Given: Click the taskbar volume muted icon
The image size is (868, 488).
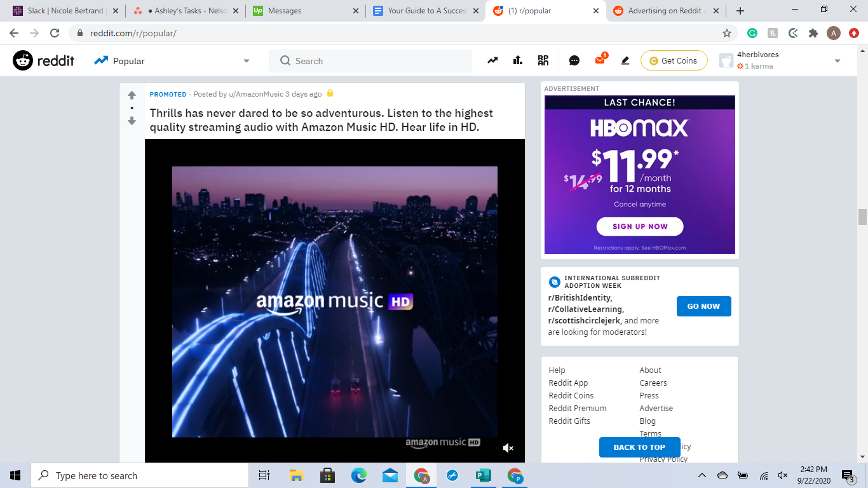Looking at the screenshot, I should point(783,475).
